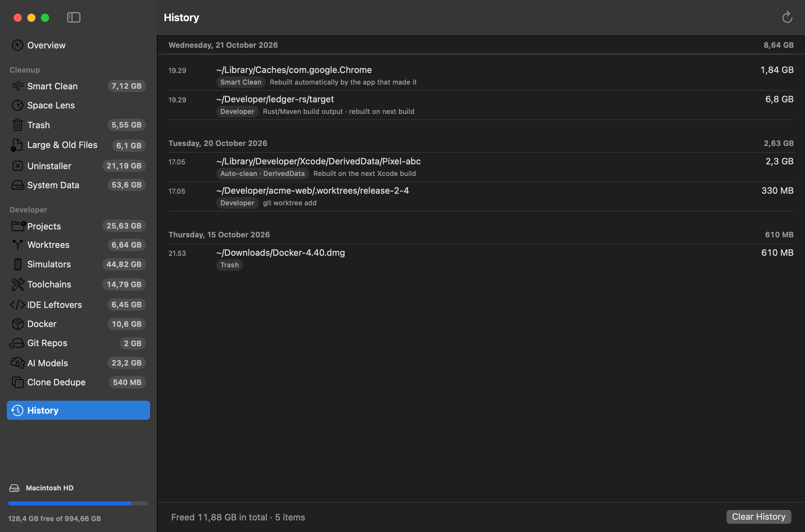This screenshot has width=805, height=532.
Task: Click the 2,63 GB day total
Action: (x=778, y=143)
